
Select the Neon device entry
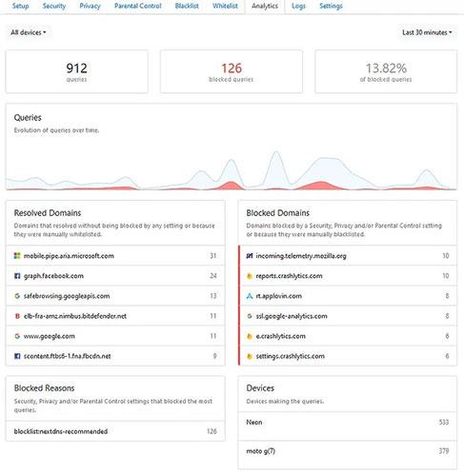(x=348, y=423)
